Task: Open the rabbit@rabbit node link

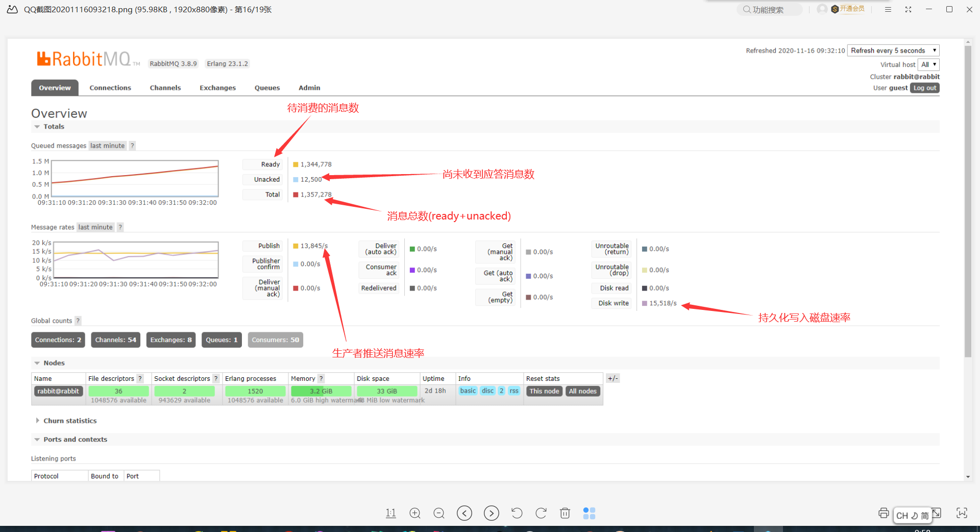Action: [58, 391]
